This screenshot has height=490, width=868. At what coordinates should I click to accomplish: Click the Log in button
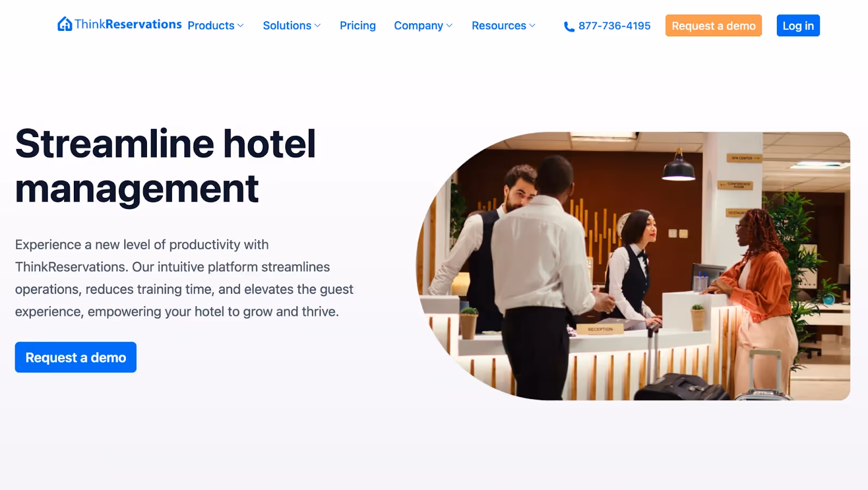click(x=798, y=25)
